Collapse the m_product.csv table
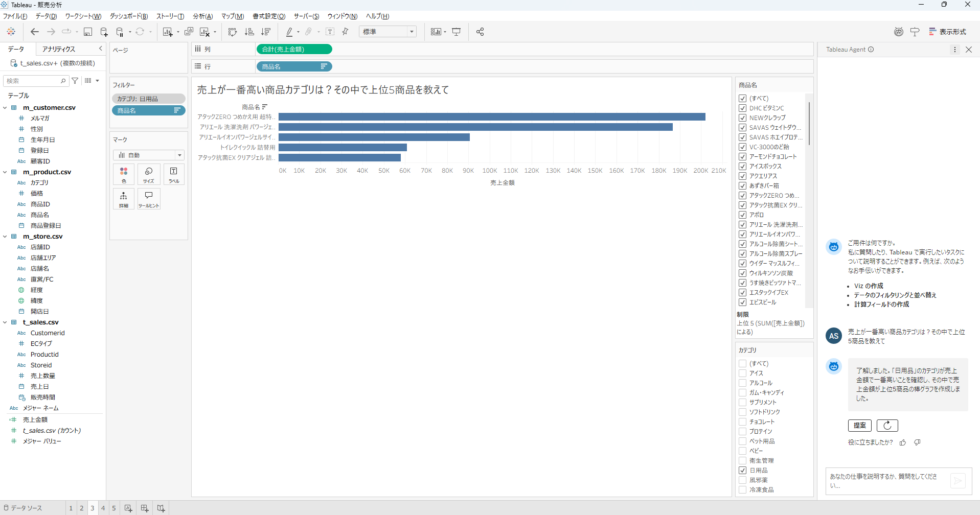980x515 pixels. (x=5, y=172)
